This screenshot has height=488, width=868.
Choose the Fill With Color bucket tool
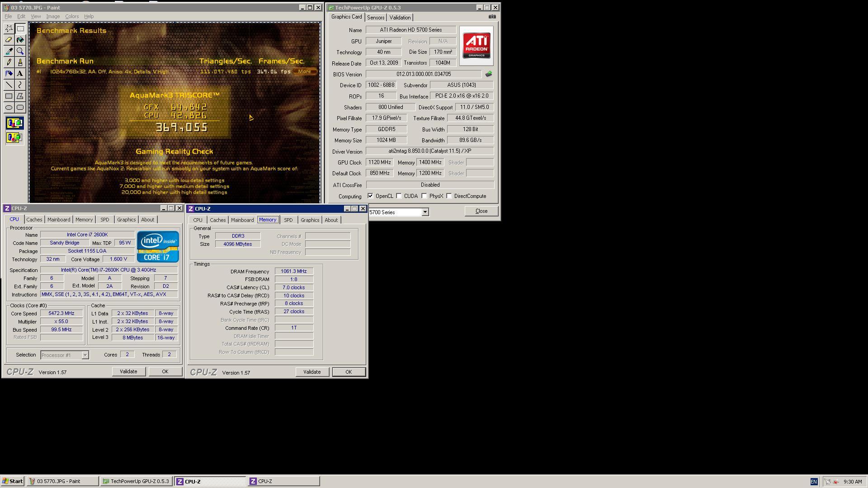(20, 40)
